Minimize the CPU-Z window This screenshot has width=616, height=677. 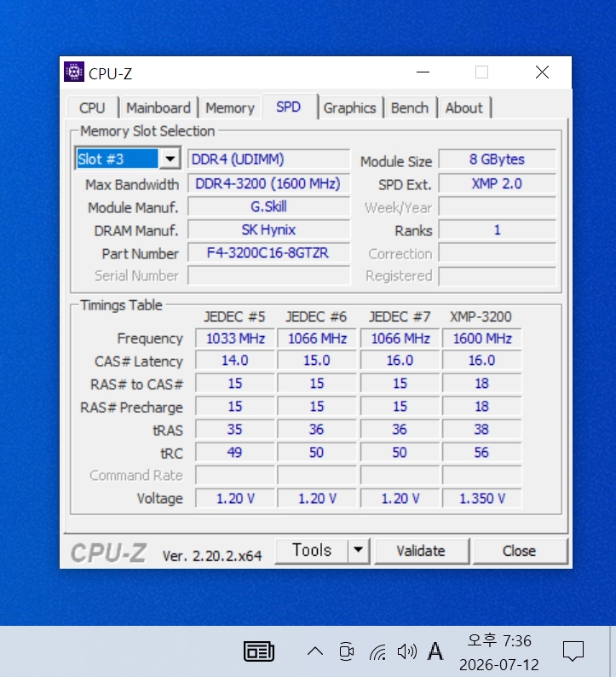423,72
